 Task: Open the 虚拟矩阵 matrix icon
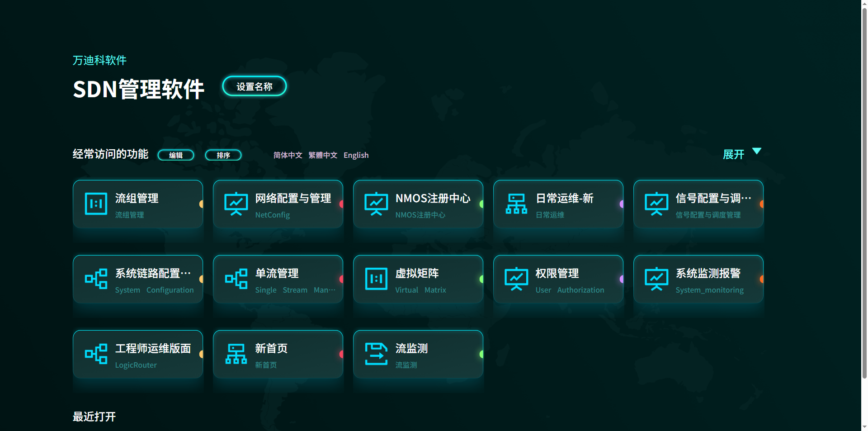coord(376,279)
